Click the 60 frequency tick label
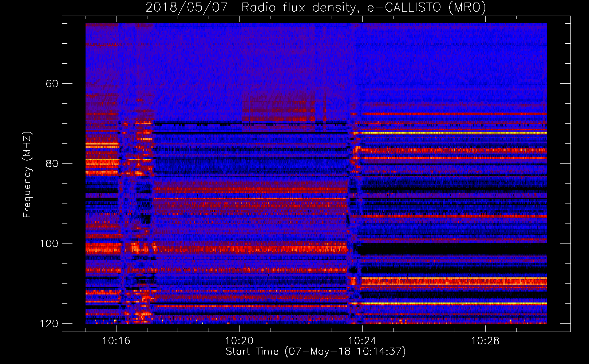 click(x=52, y=84)
